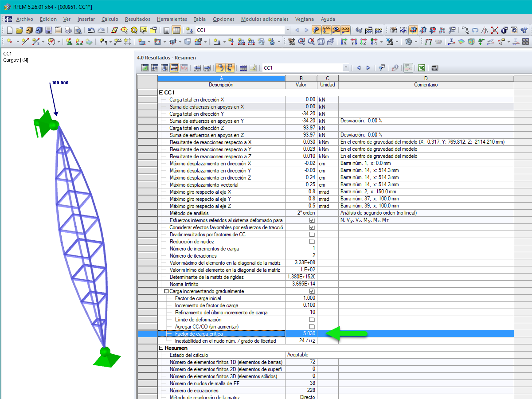Open the CC1 dropdown in main toolbar

click(x=288, y=30)
